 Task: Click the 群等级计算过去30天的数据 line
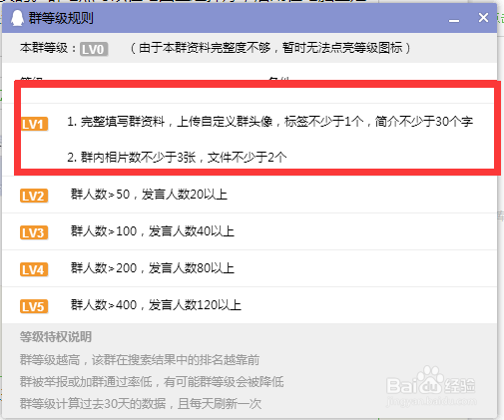tap(141, 404)
